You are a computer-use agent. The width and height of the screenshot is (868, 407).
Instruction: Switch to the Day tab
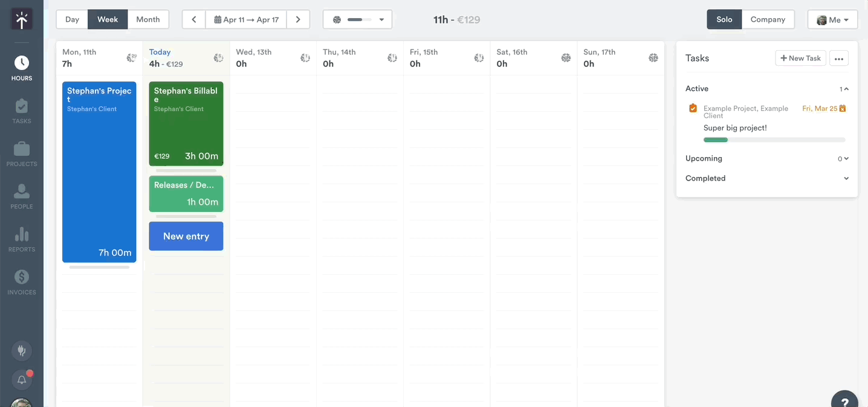tap(71, 19)
